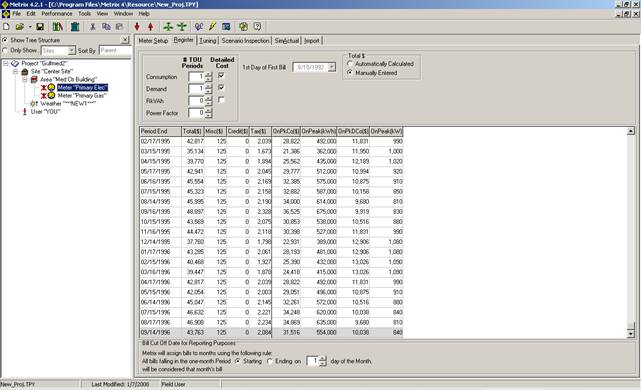Click the yellow meter icon beside Primary Gas

click(51, 95)
